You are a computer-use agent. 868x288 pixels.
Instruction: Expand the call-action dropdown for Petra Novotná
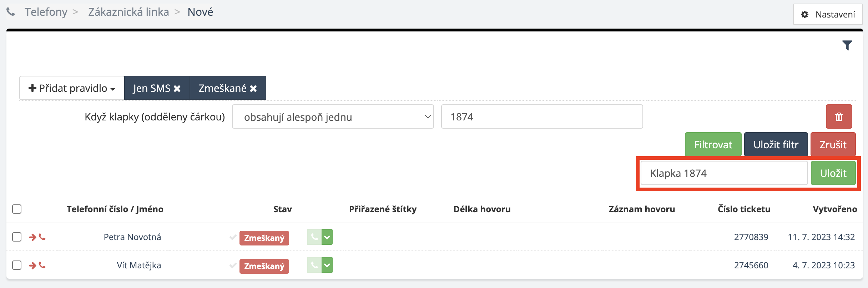(327, 237)
